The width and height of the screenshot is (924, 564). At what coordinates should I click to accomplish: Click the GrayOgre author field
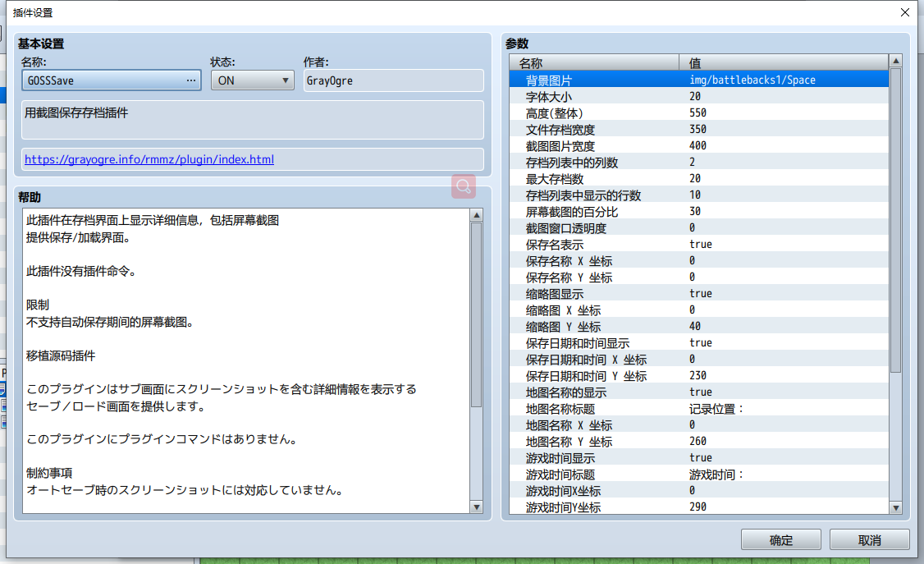(394, 80)
